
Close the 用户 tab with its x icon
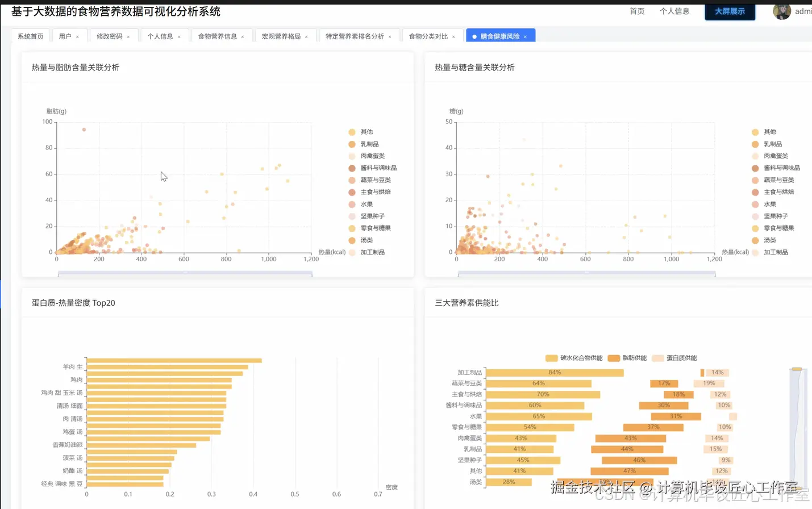click(77, 37)
